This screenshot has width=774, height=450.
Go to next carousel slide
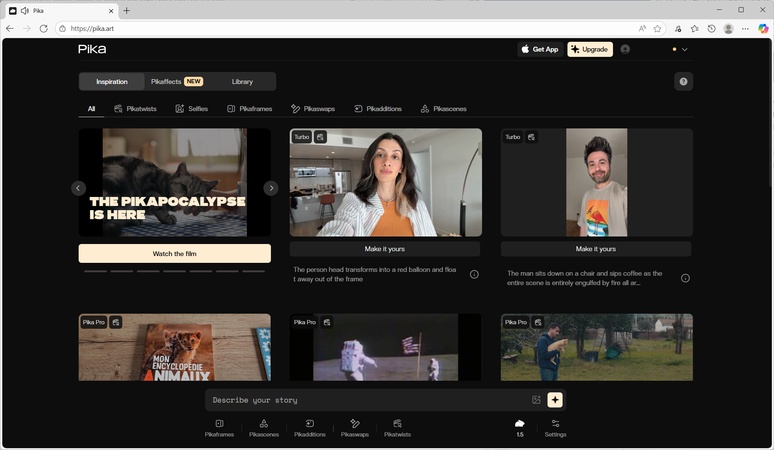coord(271,188)
